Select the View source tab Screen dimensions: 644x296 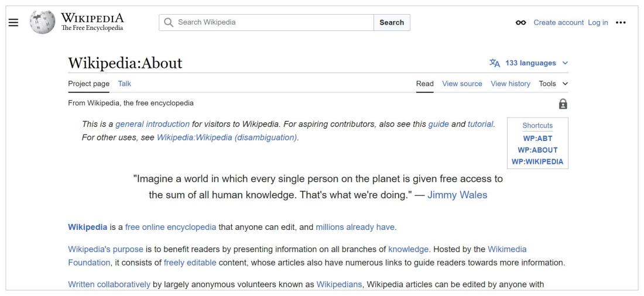(462, 84)
